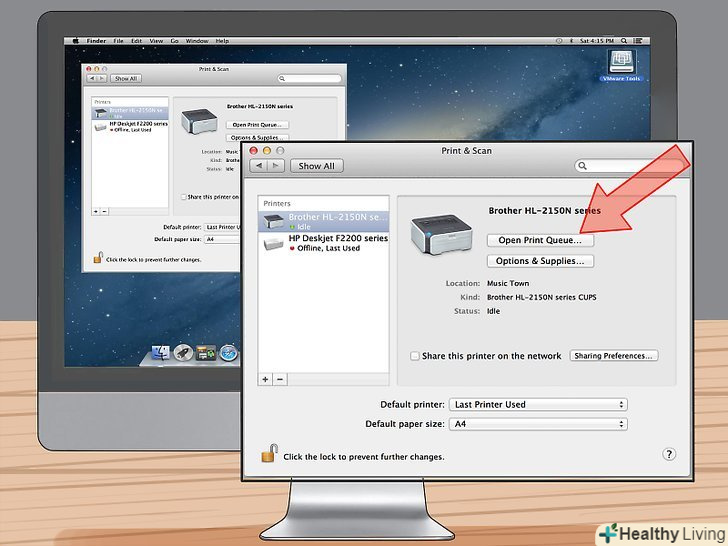The height and width of the screenshot is (546, 728).
Task: Open the VMware Tools desktop icon
Action: (620, 64)
